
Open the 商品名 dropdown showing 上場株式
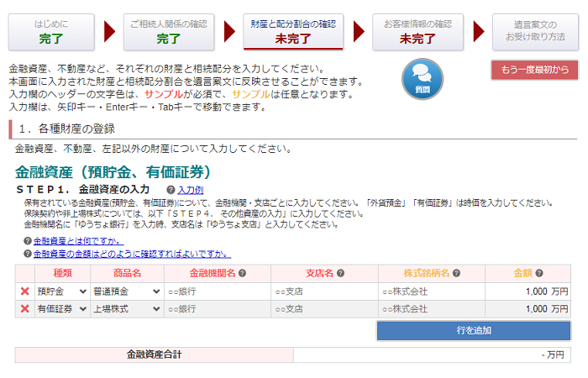tap(127, 308)
